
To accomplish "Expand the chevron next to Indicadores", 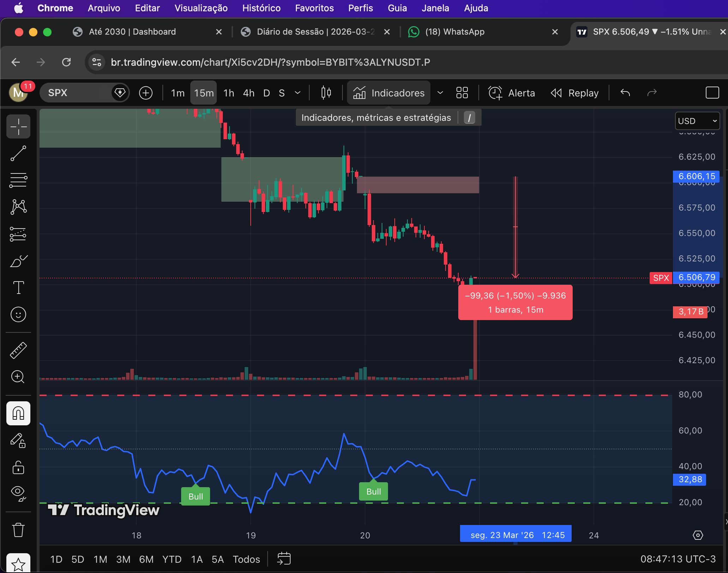I will point(440,93).
